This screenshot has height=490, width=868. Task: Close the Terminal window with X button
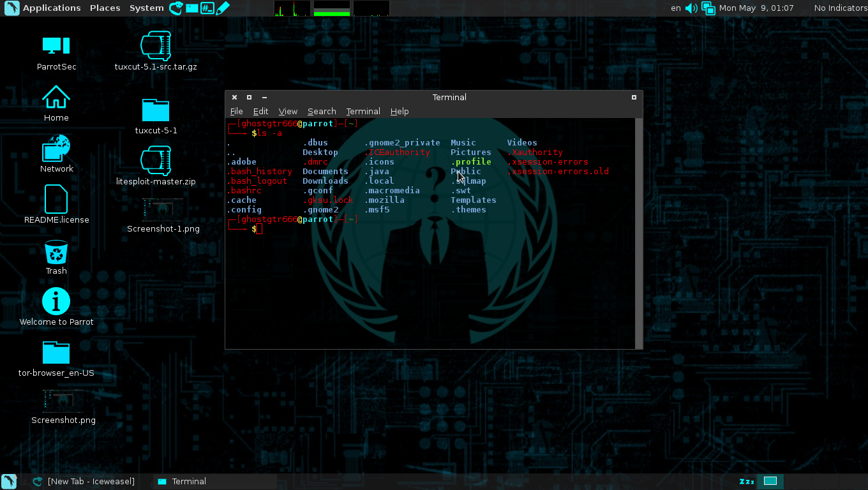coord(234,98)
